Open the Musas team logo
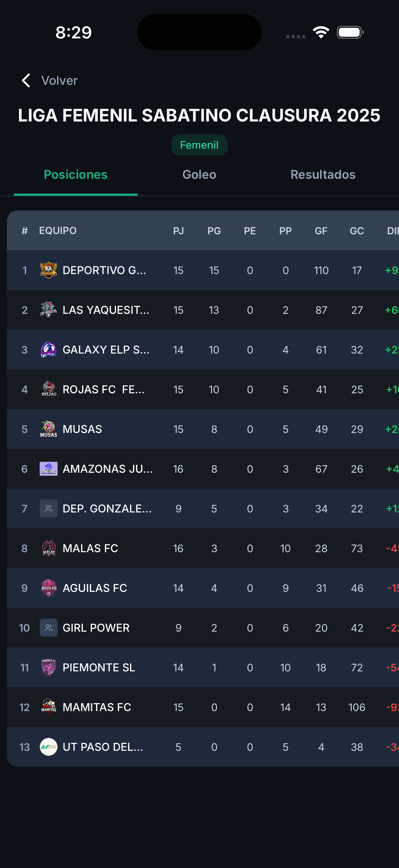Viewport: 399px width, 868px height. pos(49,429)
